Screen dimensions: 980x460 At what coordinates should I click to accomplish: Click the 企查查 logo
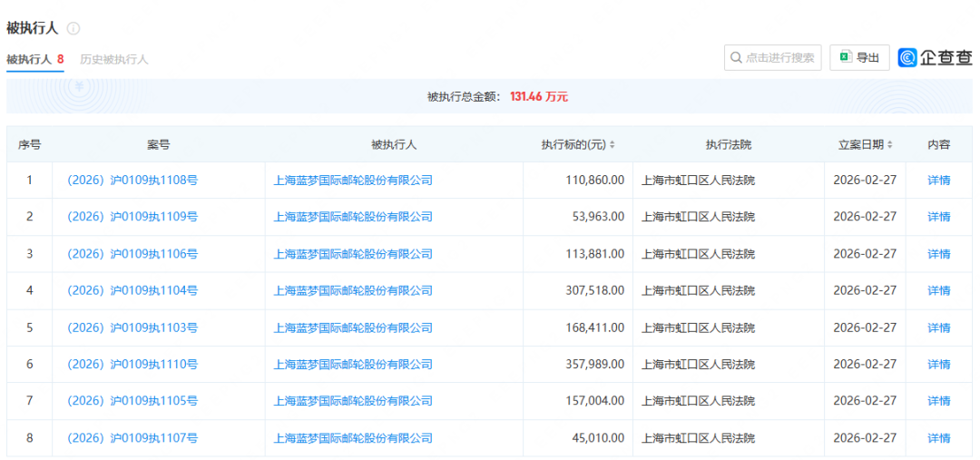tap(935, 57)
